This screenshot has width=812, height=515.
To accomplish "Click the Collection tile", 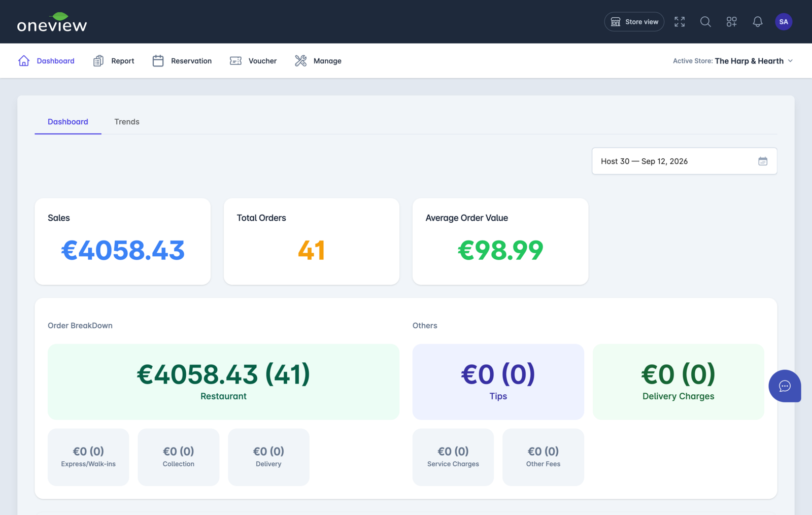I will coord(178,457).
